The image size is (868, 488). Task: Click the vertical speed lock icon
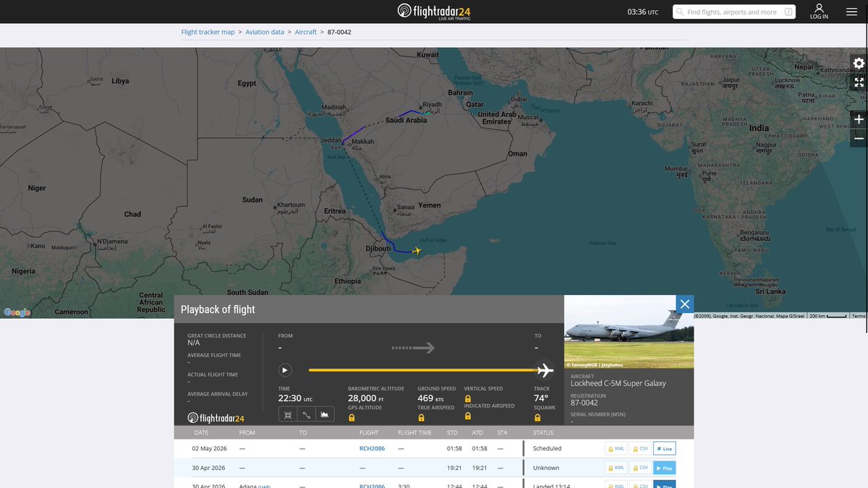coord(467,398)
